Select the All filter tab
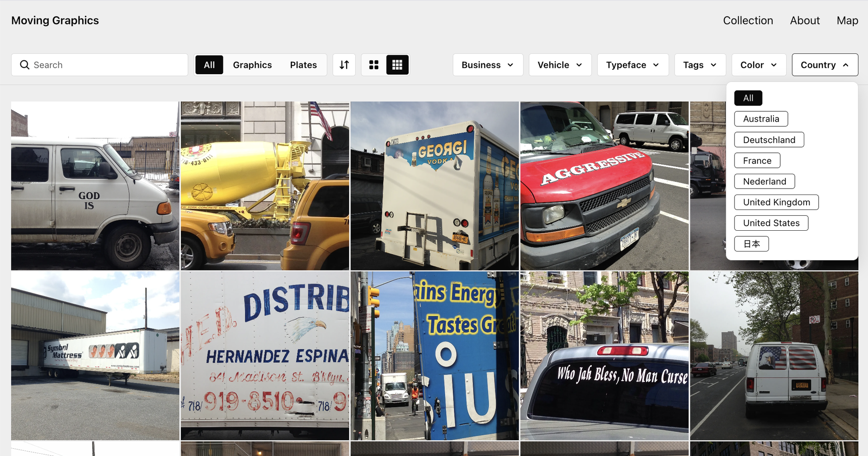 209,65
